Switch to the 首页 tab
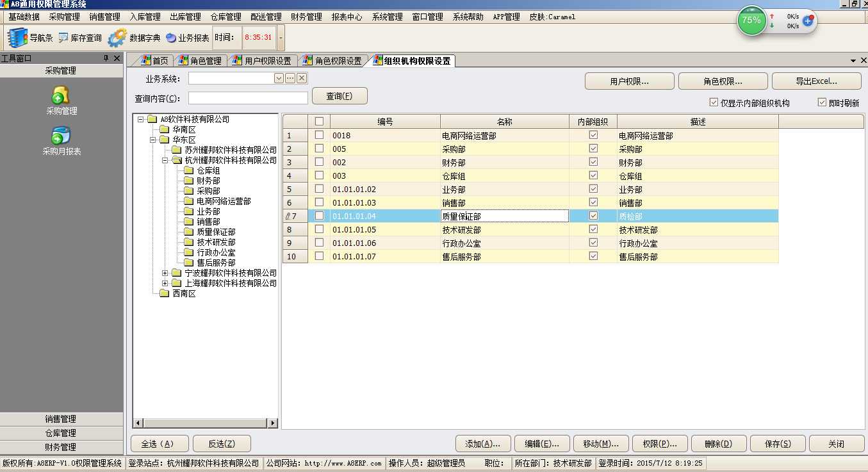The image size is (868, 472). (154, 61)
